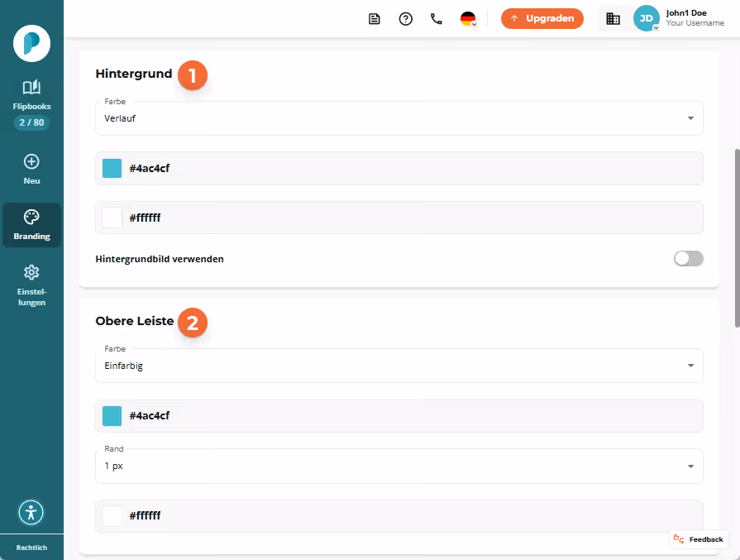Edit the Rand #ffffff hex value
This screenshot has width=740, height=560.
(x=145, y=515)
